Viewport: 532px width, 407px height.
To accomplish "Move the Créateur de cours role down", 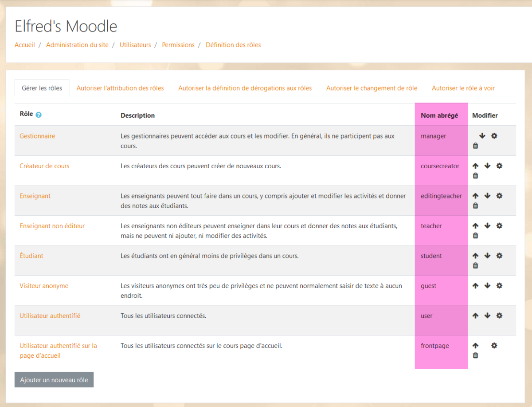I will (x=488, y=166).
